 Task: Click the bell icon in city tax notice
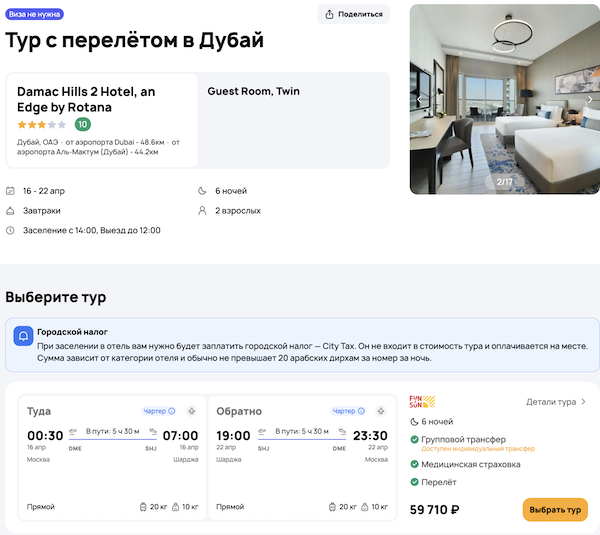[x=22, y=337]
